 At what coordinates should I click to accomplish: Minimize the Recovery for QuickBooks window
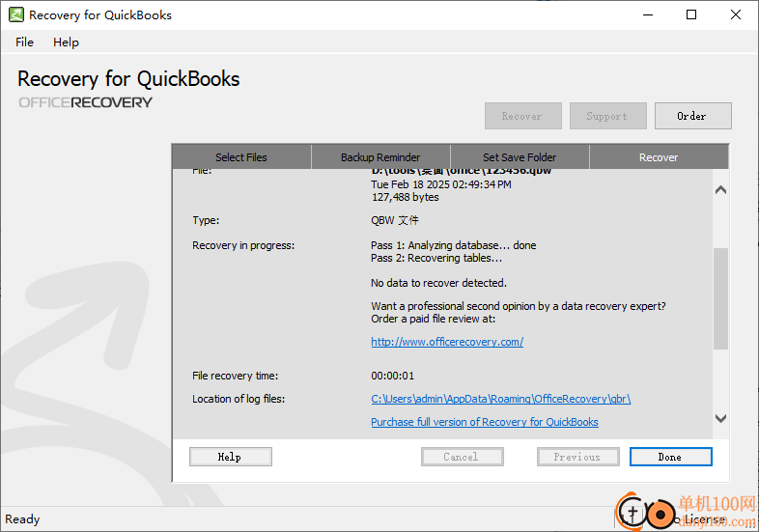pyautogui.click(x=648, y=14)
